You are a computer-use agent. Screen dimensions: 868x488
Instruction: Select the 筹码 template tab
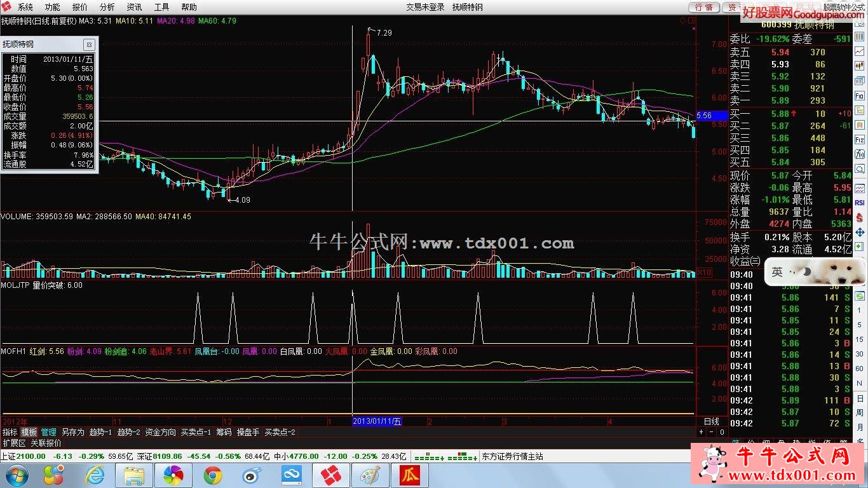coord(224,432)
